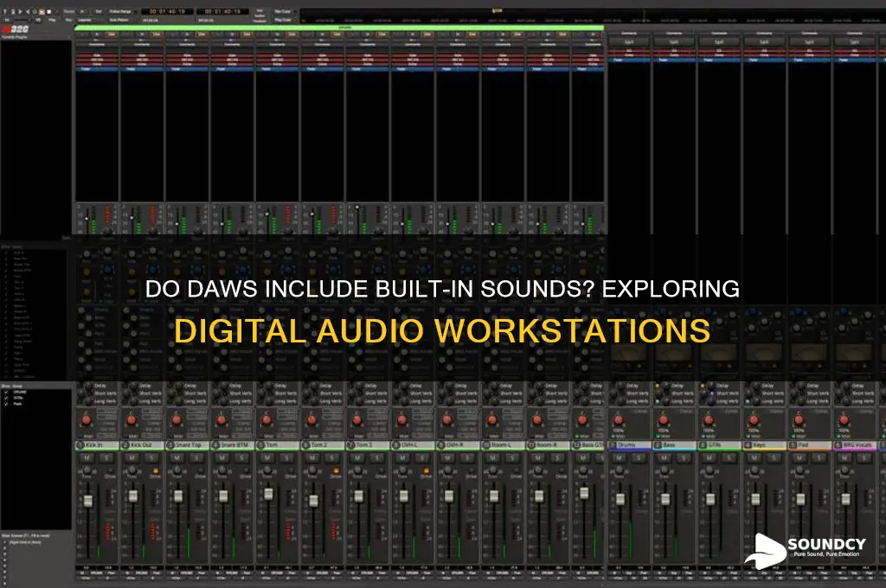Adjust the Trim knob on Tom 3 strip

click(x=358, y=470)
